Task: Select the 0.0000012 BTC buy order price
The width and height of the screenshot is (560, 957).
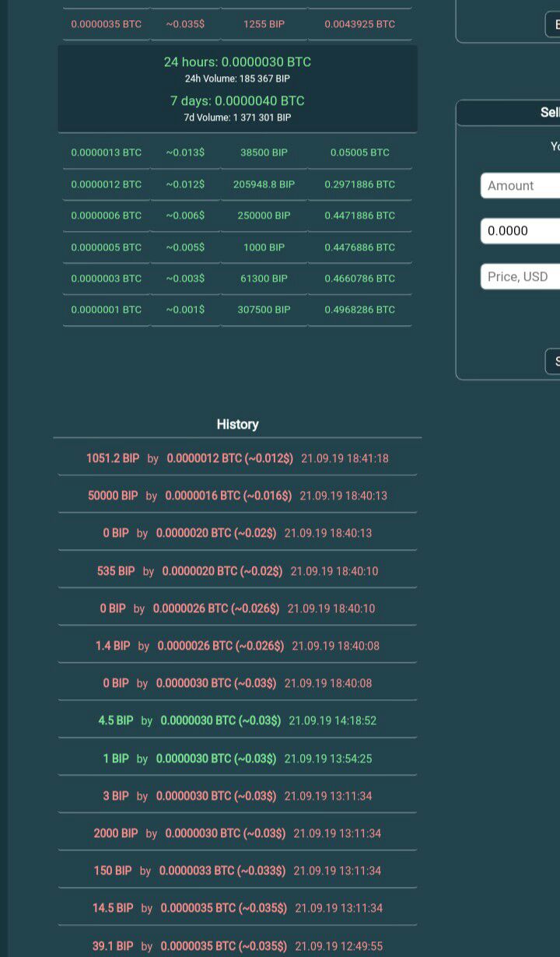Action: click(x=107, y=184)
